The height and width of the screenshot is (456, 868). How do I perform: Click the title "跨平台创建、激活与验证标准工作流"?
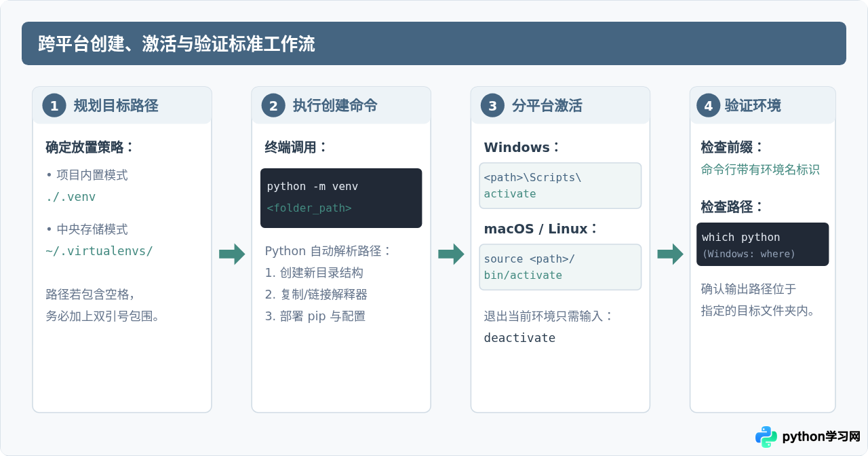(x=177, y=44)
